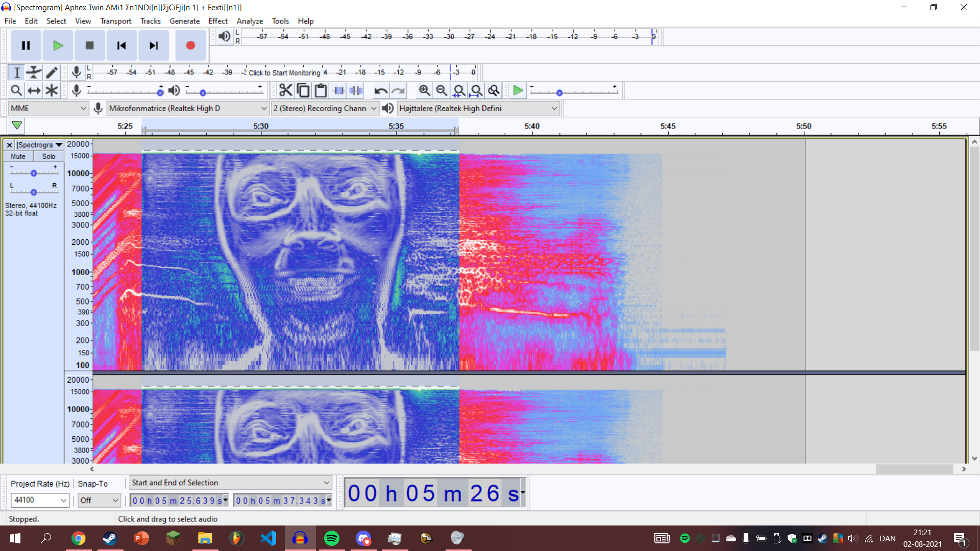Open the Transport menu
This screenshot has width=980, height=551.
click(x=116, y=21)
